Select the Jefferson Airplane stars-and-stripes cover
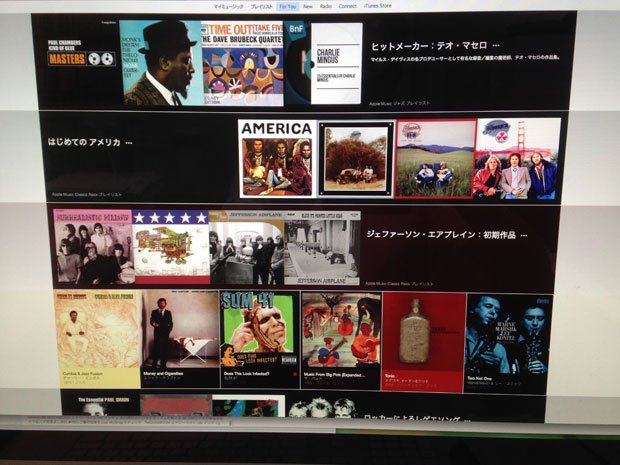 [171, 247]
